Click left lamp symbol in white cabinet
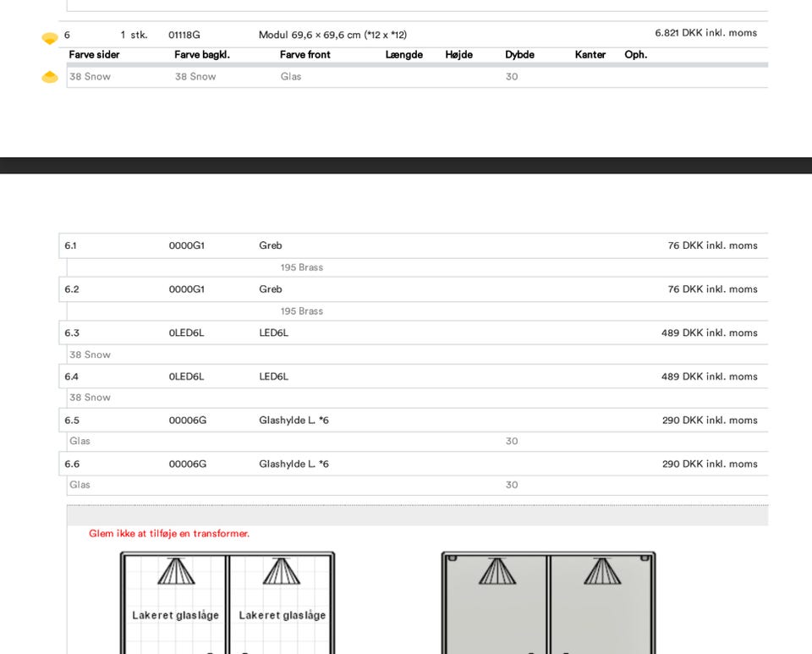812x654 pixels. tap(176, 571)
